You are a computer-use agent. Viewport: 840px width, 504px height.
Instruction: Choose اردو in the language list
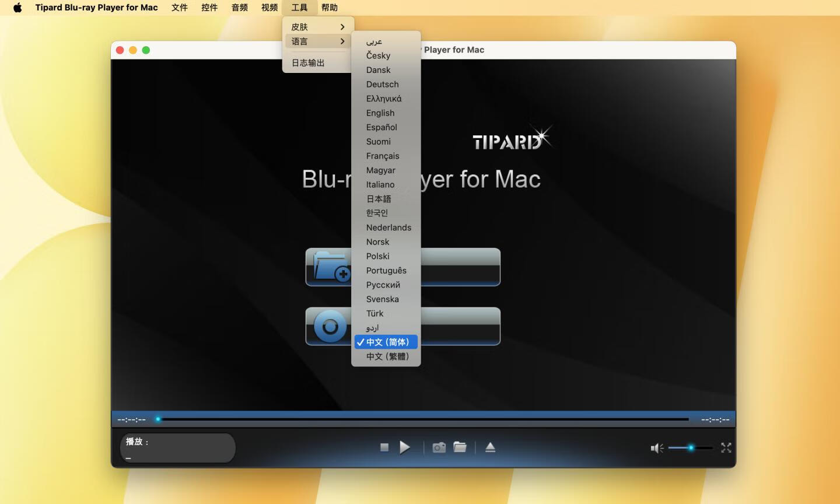386,328
